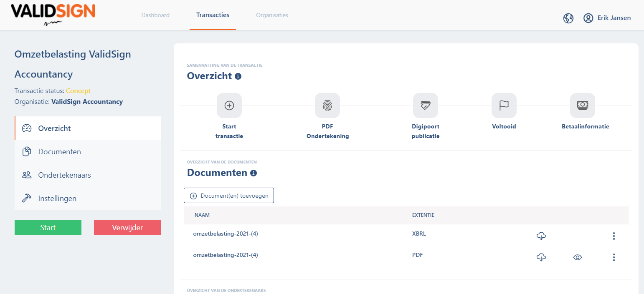Click the Start transactie step label
Image resolution: width=644 pixels, height=294 pixels.
point(229,131)
